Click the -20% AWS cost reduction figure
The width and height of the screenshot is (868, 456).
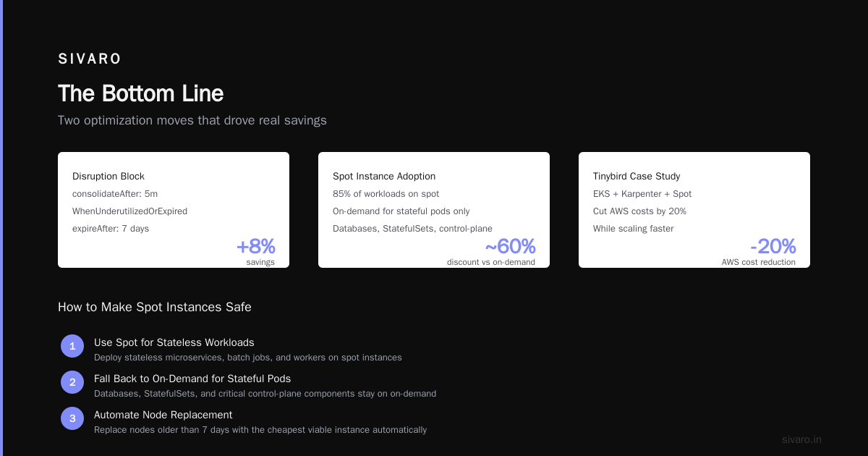click(773, 247)
